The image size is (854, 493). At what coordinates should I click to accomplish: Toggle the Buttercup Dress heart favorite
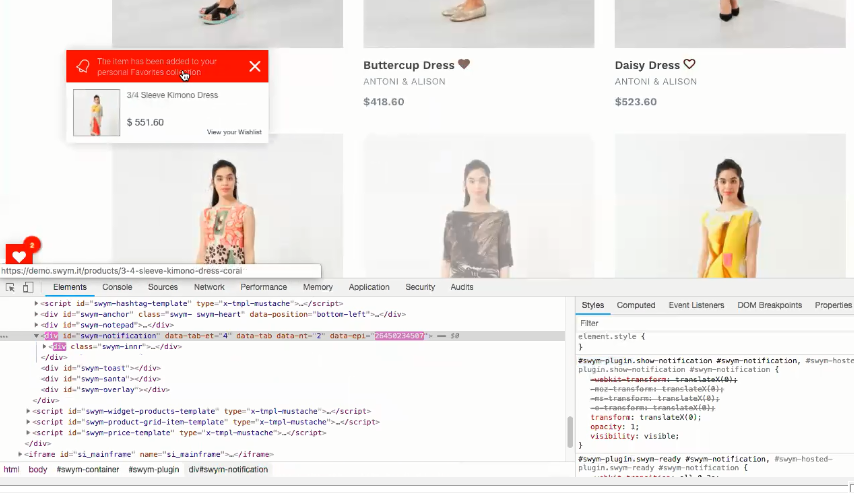pyautogui.click(x=463, y=64)
